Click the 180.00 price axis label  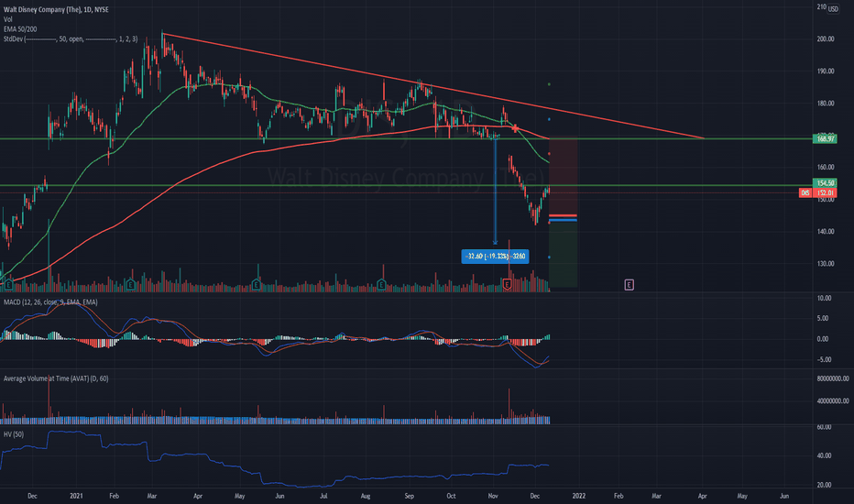pyautogui.click(x=825, y=103)
